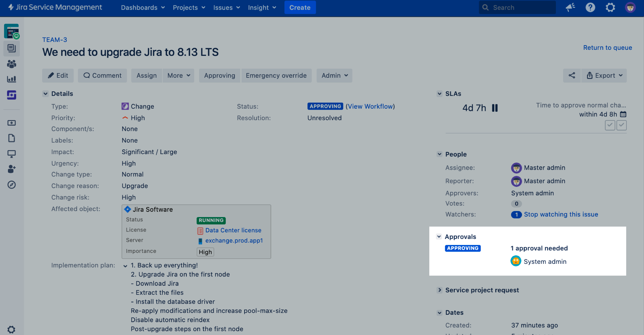Click in the Search field
Screen dimensions: 644x335
coord(517,7)
